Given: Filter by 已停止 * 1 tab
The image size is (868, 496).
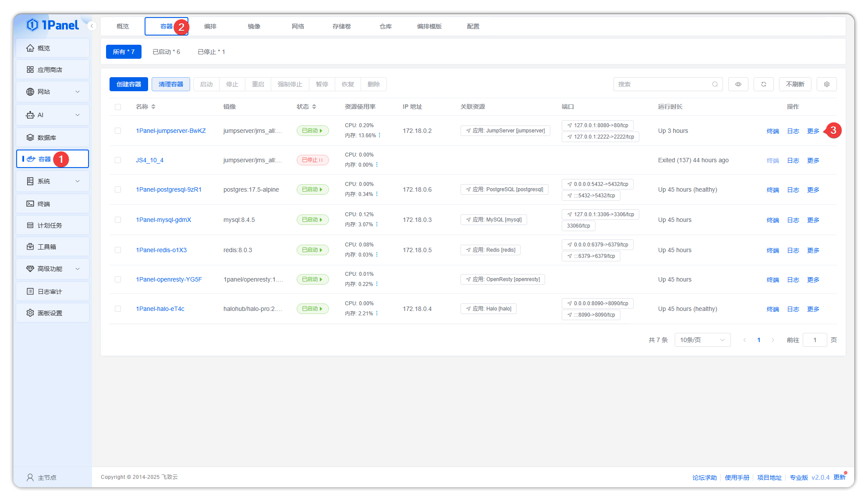Looking at the screenshot, I should [211, 52].
